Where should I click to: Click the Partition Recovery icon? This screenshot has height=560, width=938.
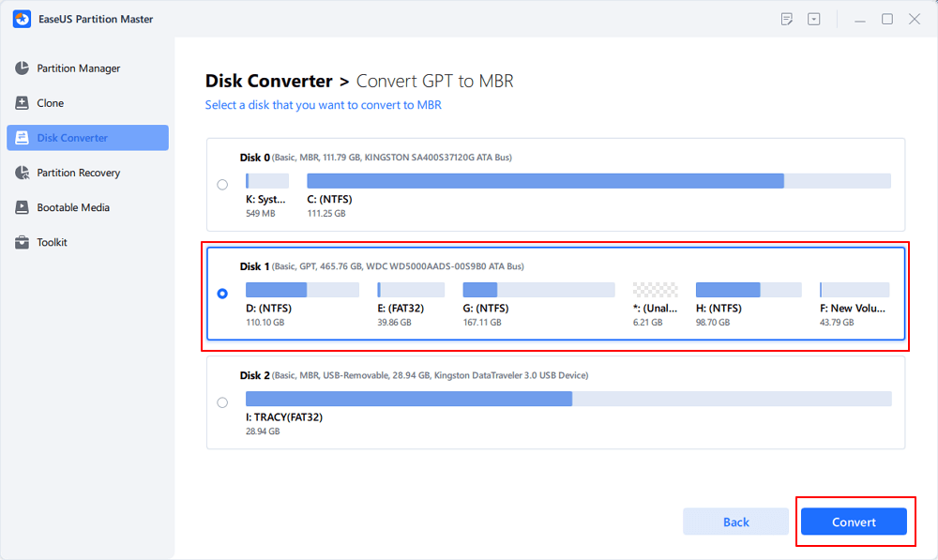pos(22,173)
